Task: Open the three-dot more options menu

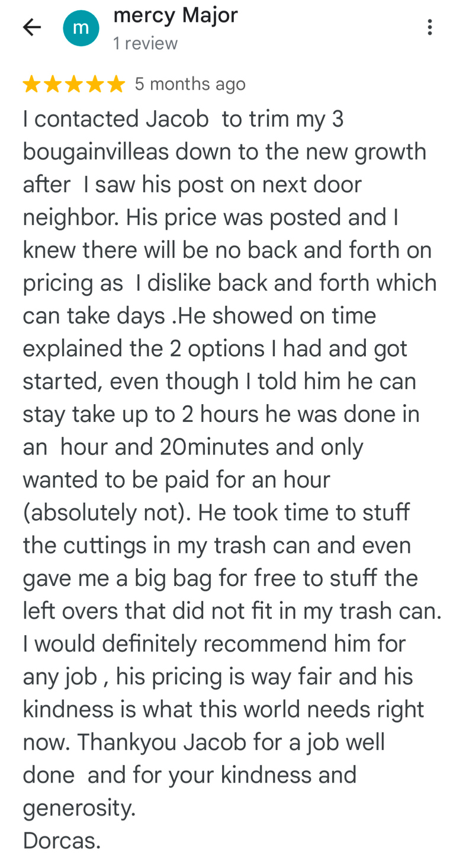Action: tap(429, 27)
